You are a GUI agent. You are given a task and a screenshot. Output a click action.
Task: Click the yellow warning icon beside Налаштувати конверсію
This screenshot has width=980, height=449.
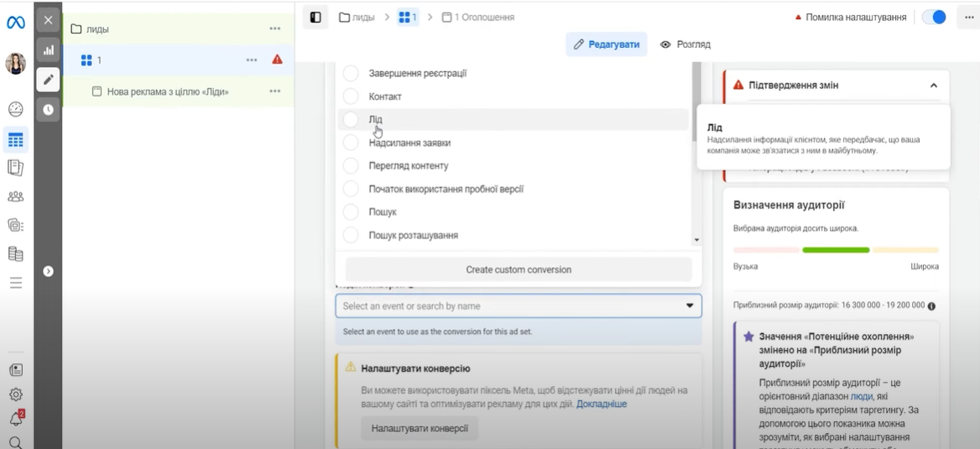click(351, 367)
